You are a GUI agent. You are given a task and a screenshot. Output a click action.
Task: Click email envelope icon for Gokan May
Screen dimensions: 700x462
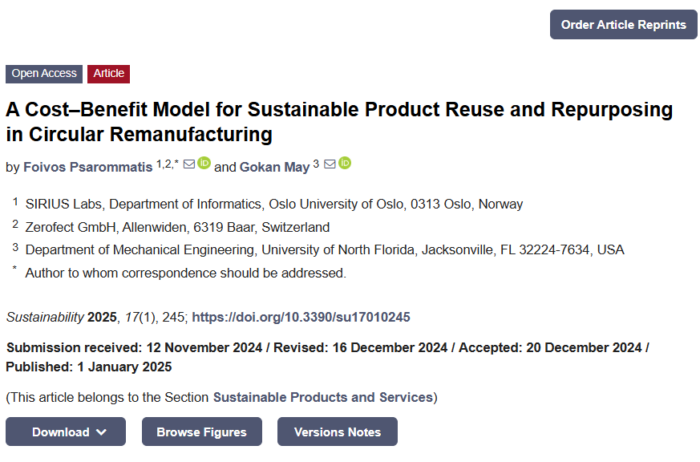tap(329, 165)
